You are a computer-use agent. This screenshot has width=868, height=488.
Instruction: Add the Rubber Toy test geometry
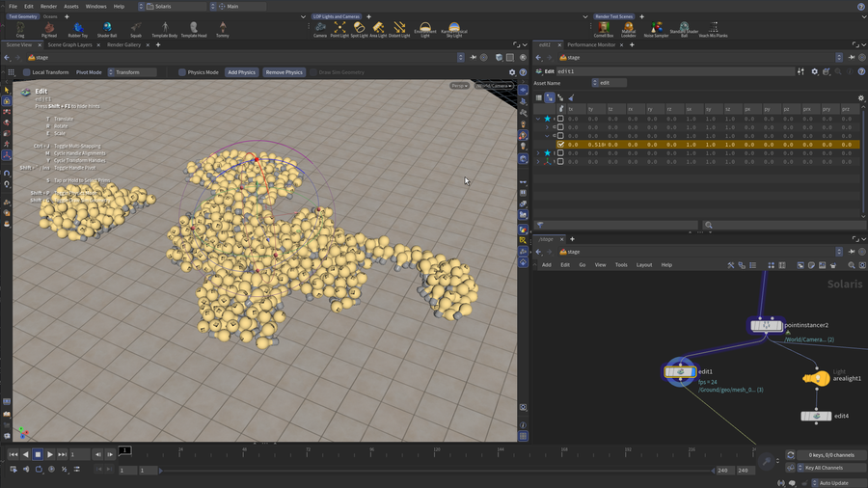[x=78, y=29]
